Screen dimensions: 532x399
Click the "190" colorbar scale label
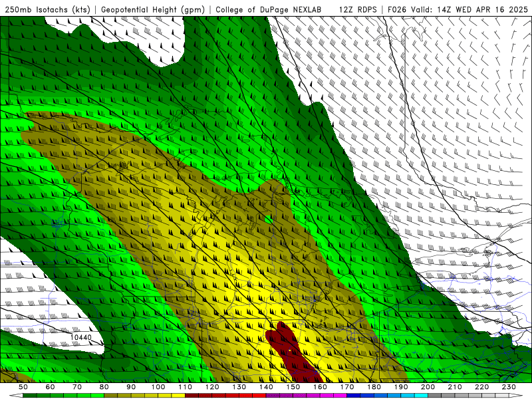[401, 387]
